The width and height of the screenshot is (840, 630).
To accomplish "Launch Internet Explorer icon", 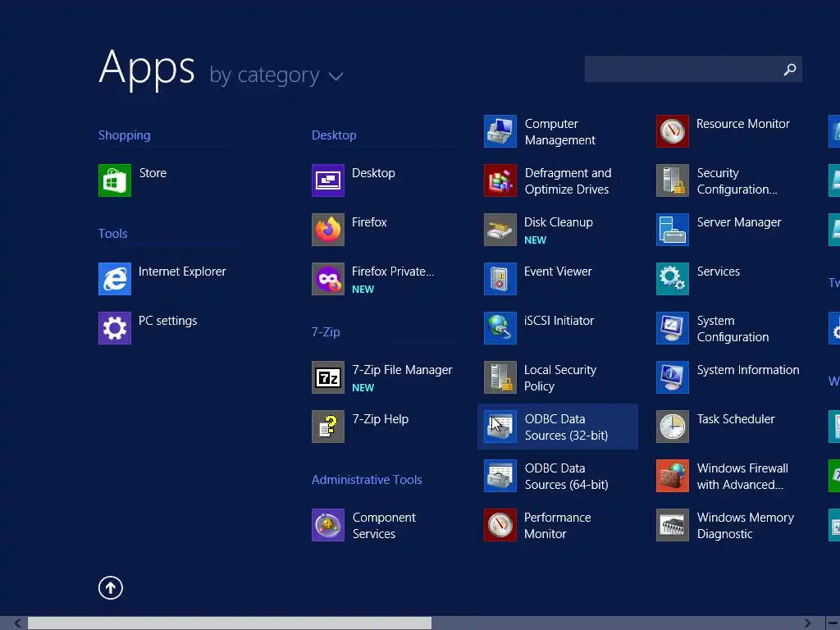I will point(115,279).
